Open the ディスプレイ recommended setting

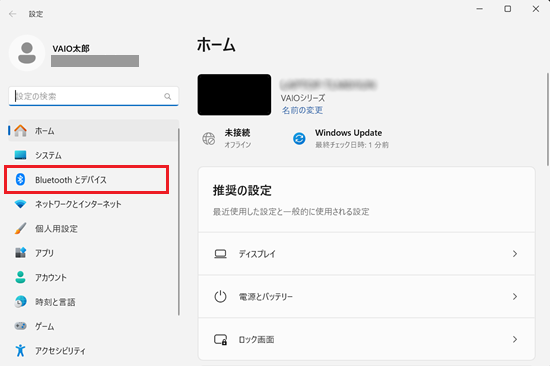367,254
